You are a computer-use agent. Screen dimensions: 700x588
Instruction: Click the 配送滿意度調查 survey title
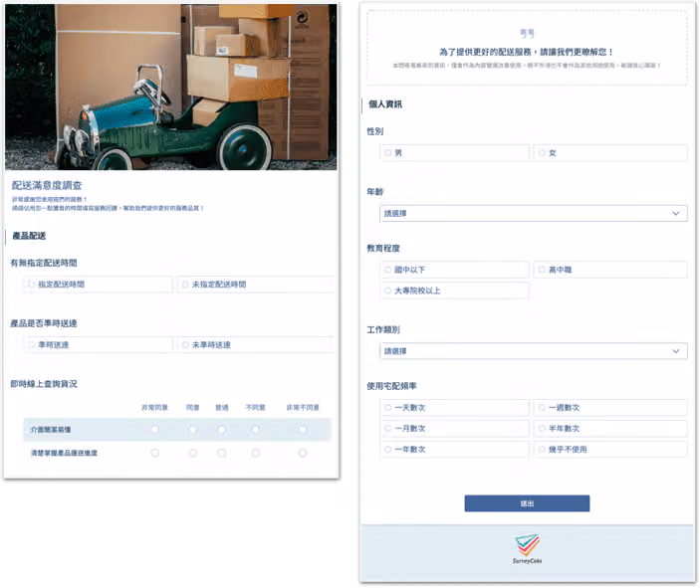47,186
